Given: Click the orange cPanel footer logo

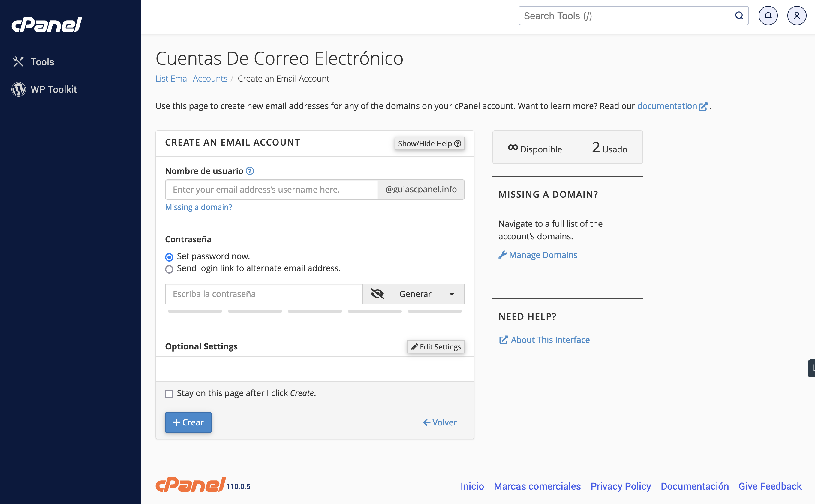Looking at the screenshot, I should pyautogui.click(x=191, y=484).
